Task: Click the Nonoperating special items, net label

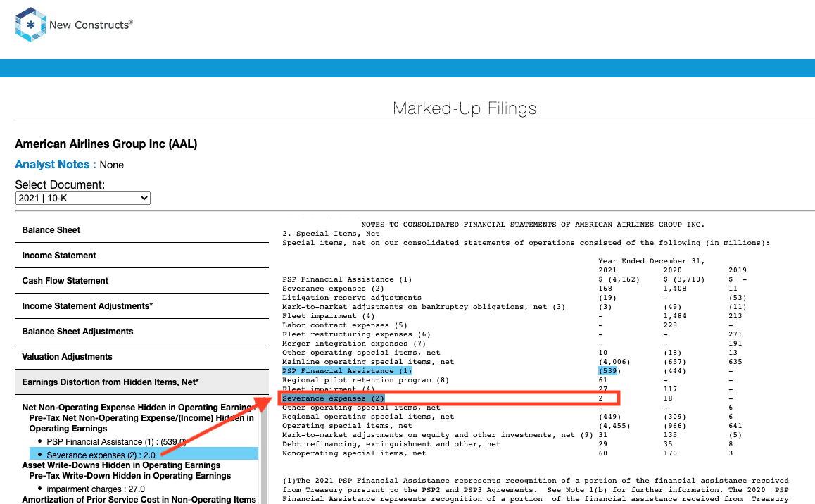Action: (x=354, y=453)
